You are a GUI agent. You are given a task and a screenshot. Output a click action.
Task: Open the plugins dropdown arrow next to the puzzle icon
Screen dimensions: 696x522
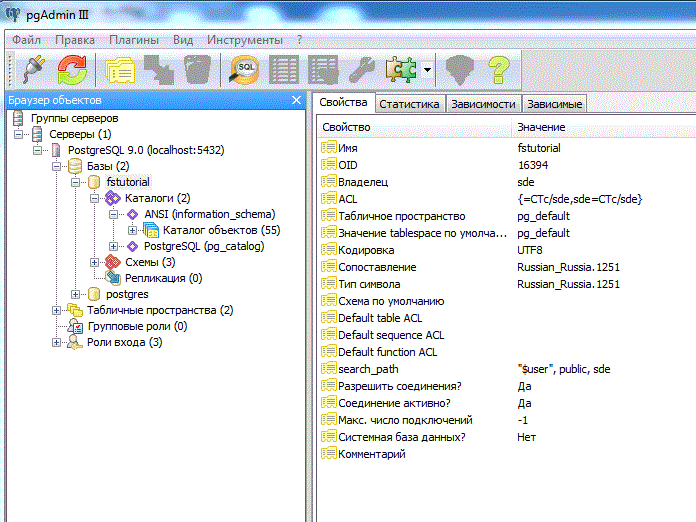(x=427, y=70)
